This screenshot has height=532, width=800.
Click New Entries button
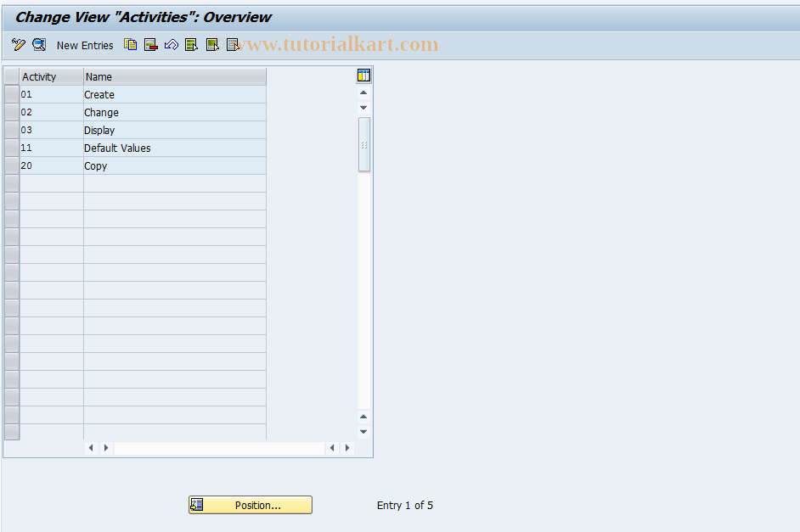[x=85, y=45]
